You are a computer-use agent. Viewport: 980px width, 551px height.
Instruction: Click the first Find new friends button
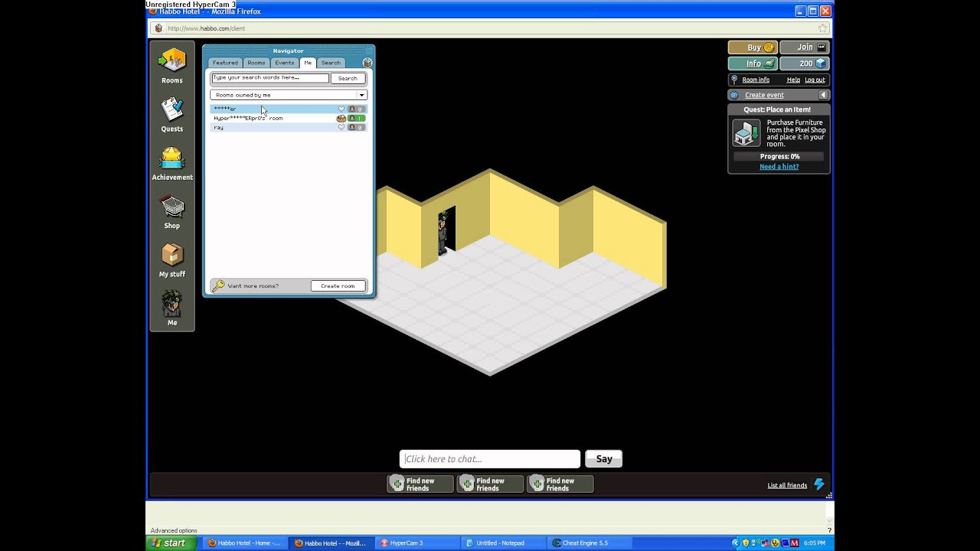click(x=420, y=484)
